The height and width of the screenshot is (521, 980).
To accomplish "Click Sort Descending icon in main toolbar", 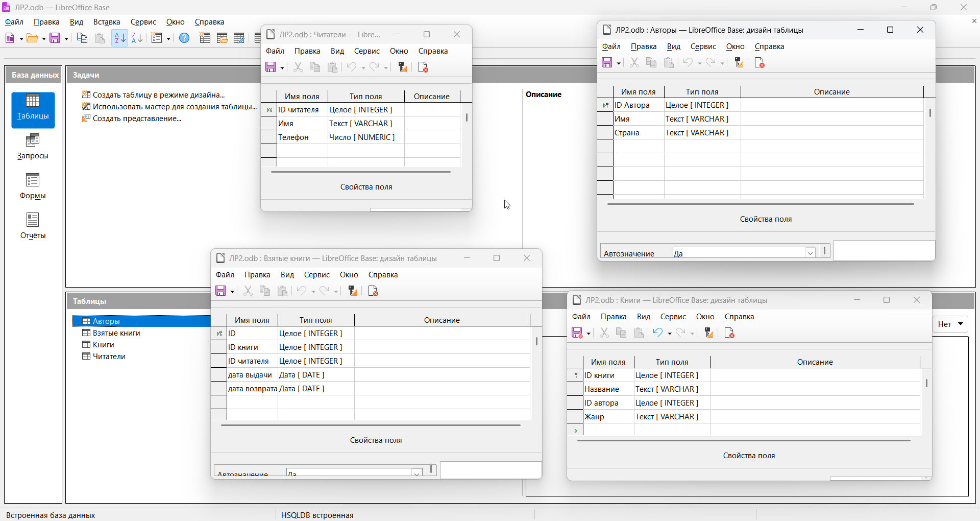I will (x=137, y=38).
